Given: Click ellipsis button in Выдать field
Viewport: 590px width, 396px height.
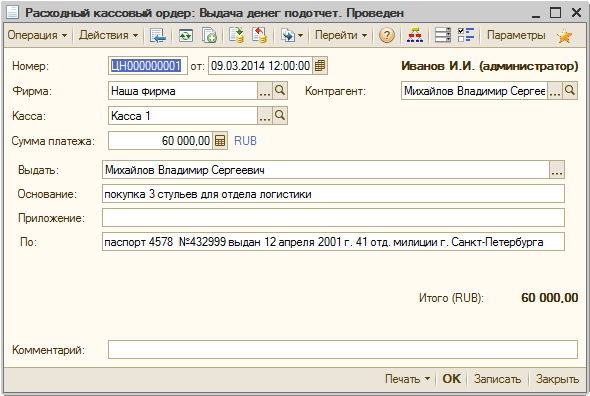Looking at the screenshot, I should coord(557,170).
